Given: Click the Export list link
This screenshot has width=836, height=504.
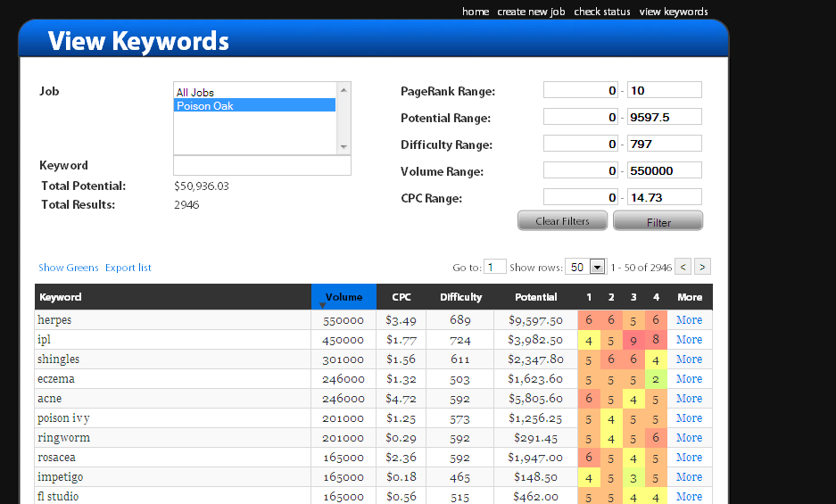Looking at the screenshot, I should click(128, 268).
